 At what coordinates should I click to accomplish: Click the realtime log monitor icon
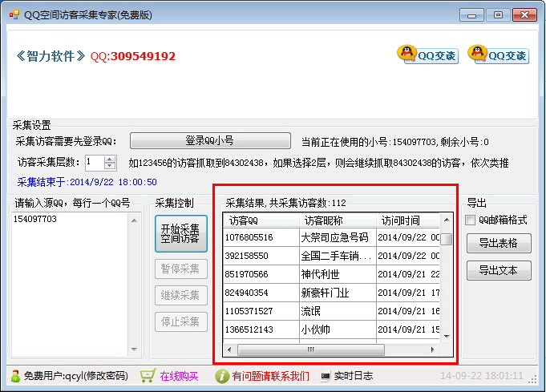(326, 376)
